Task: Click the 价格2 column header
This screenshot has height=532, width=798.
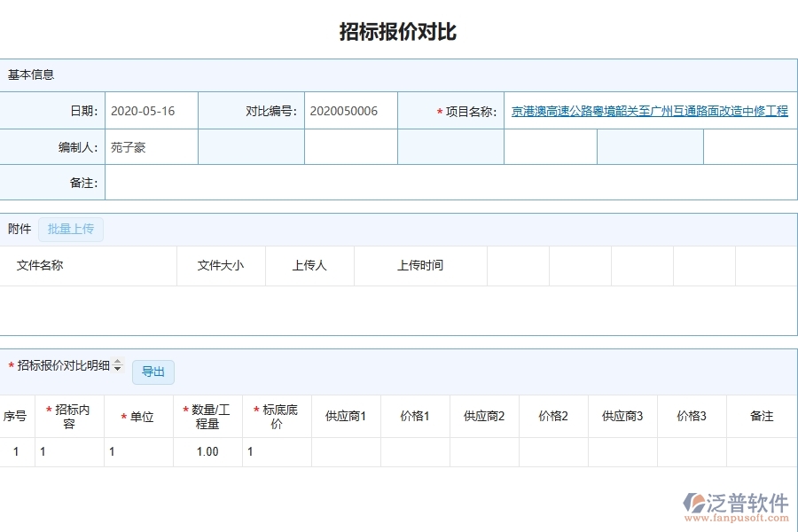Action: [x=552, y=415]
